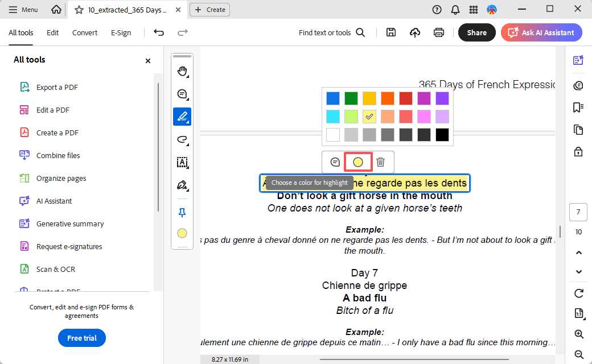This screenshot has width=592, height=364.
Task: Delete the highlight with the trash icon
Action: point(380,162)
